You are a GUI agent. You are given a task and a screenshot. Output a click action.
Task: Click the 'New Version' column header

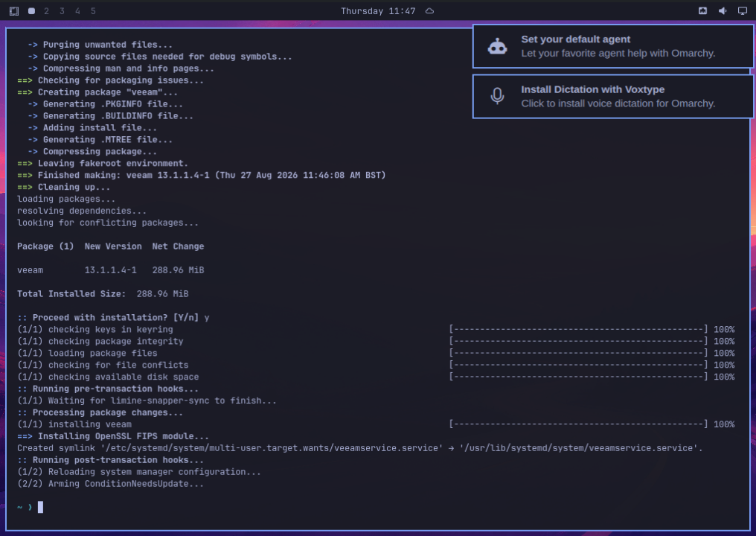pyautogui.click(x=113, y=246)
